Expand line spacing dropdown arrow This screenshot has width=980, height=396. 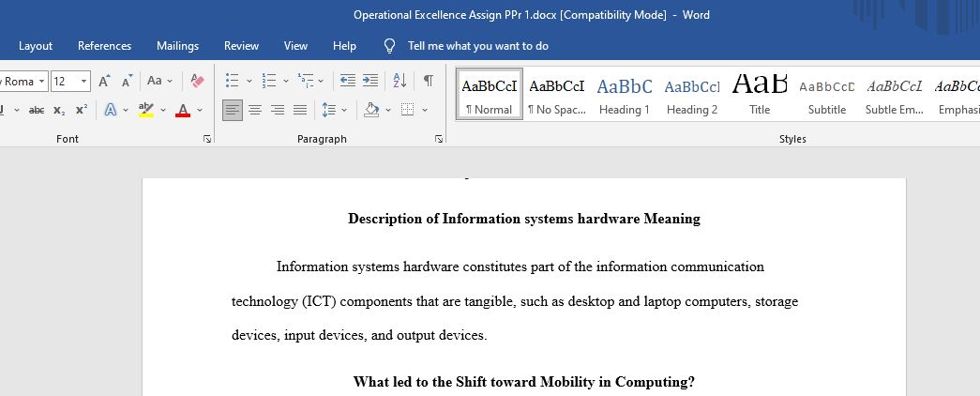(x=344, y=110)
